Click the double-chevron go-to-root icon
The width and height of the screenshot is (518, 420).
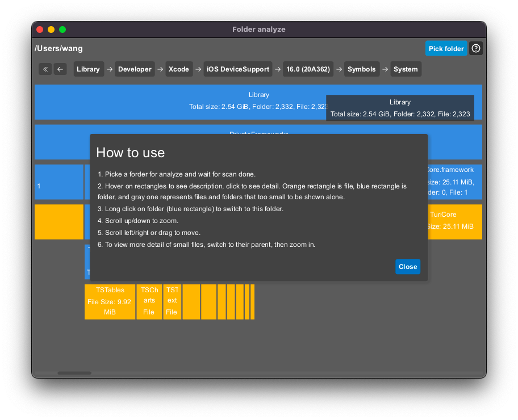tap(45, 69)
